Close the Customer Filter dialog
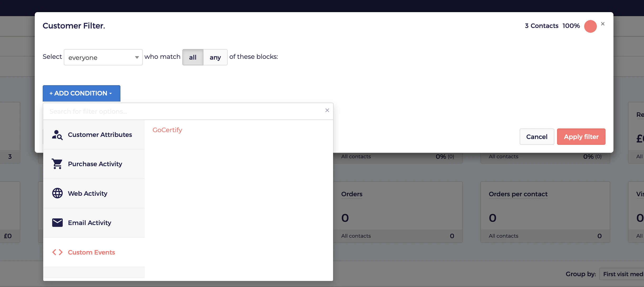 [603, 24]
